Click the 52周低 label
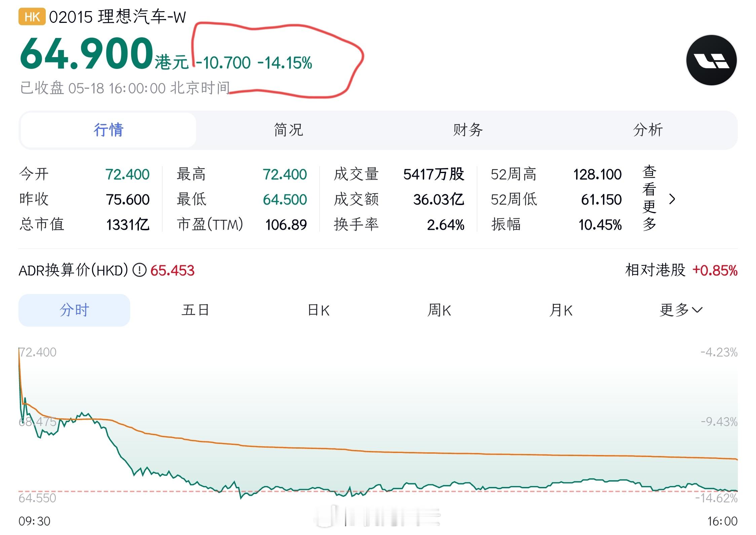This screenshot has width=756, height=535. 514,199
